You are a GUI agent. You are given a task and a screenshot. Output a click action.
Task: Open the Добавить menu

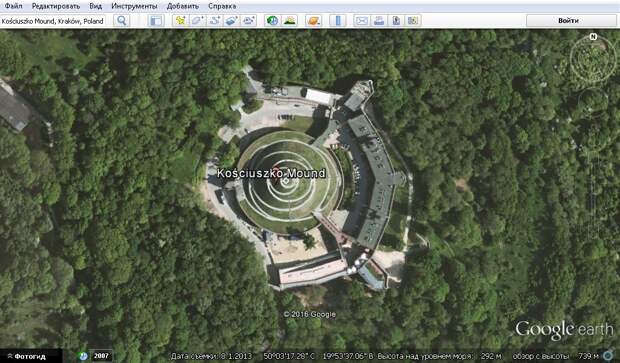pyautogui.click(x=183, y=6)
